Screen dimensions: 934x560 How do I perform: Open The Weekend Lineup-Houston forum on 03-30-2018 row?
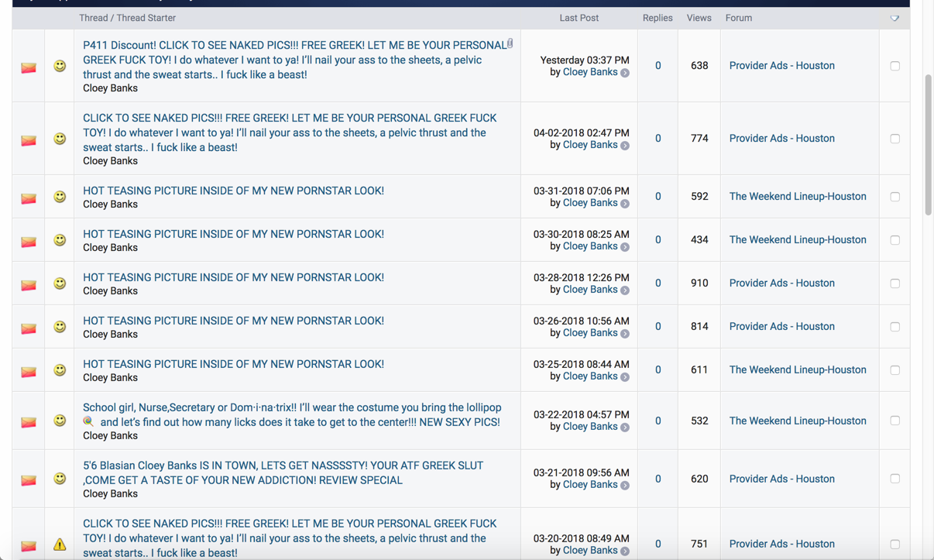click(797, 240)
